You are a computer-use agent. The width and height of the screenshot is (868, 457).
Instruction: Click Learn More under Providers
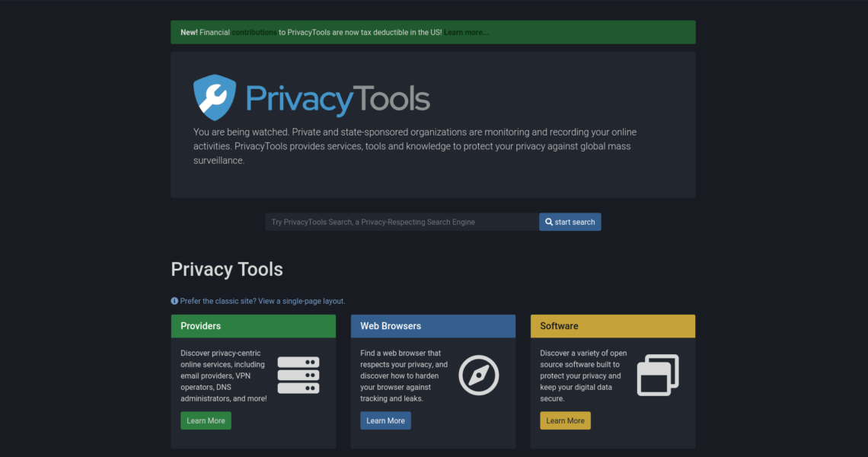(206, 420)
